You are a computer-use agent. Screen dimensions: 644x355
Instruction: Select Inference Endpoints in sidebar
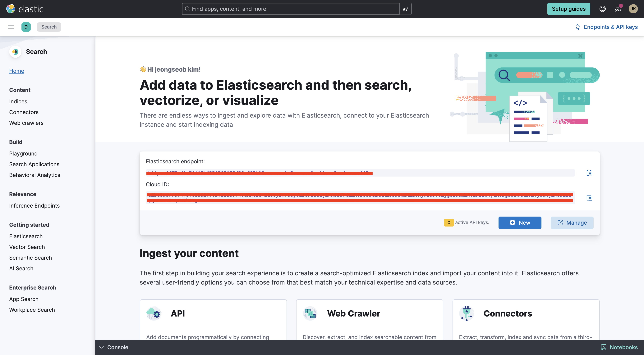(x=34, y=206)
